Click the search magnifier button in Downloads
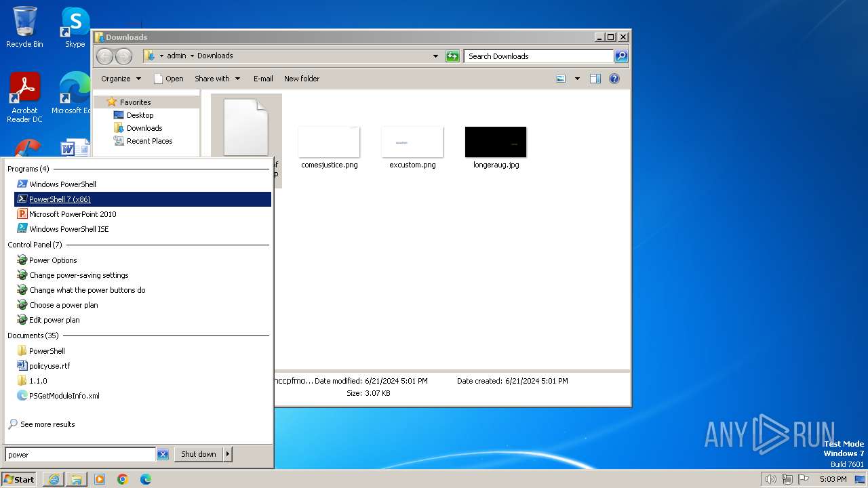 (x=621, y=56)
